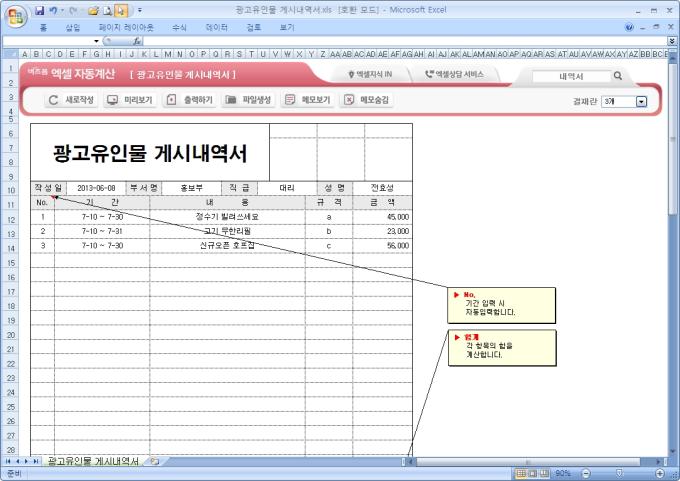680x481 pixels.
Task: Click the search box containing 내역서
Action: pos(571,76)
